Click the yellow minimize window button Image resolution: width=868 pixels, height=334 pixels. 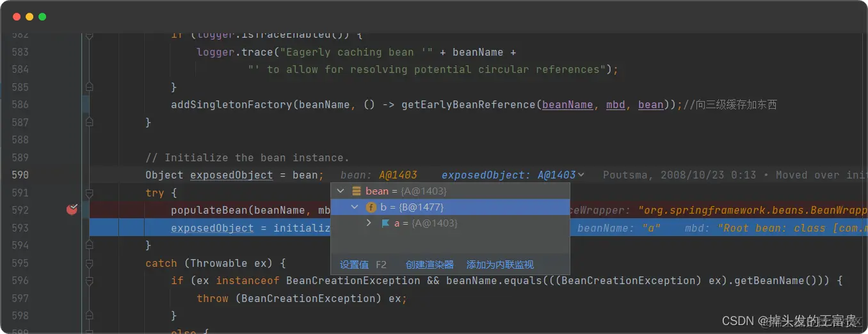coord(29,17)
